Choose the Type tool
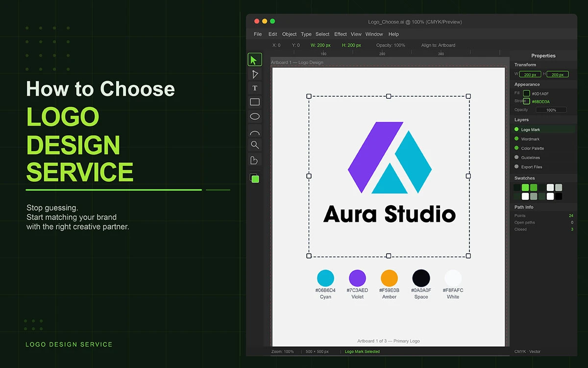 [x=255, y=88]
